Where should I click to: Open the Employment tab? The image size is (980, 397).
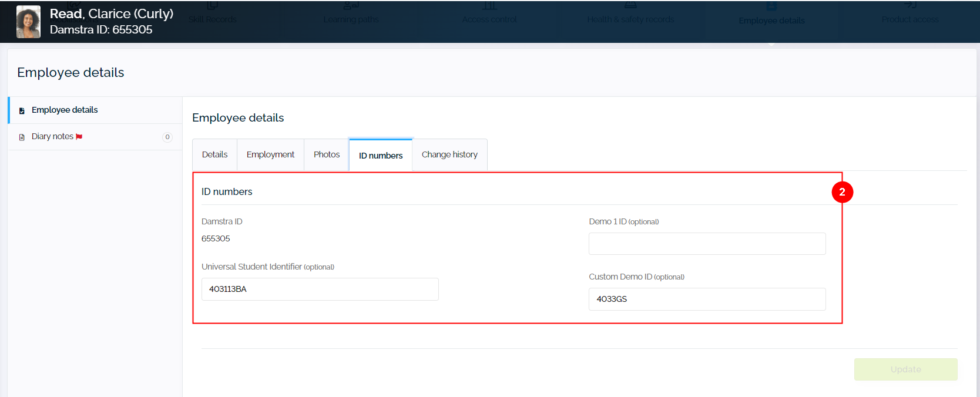[270, 154]
